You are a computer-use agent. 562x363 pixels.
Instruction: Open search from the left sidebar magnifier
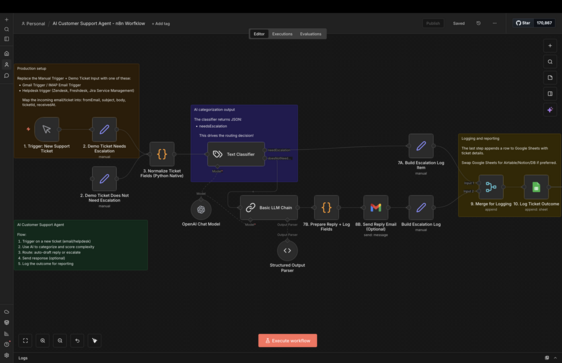tap(6, 29)
